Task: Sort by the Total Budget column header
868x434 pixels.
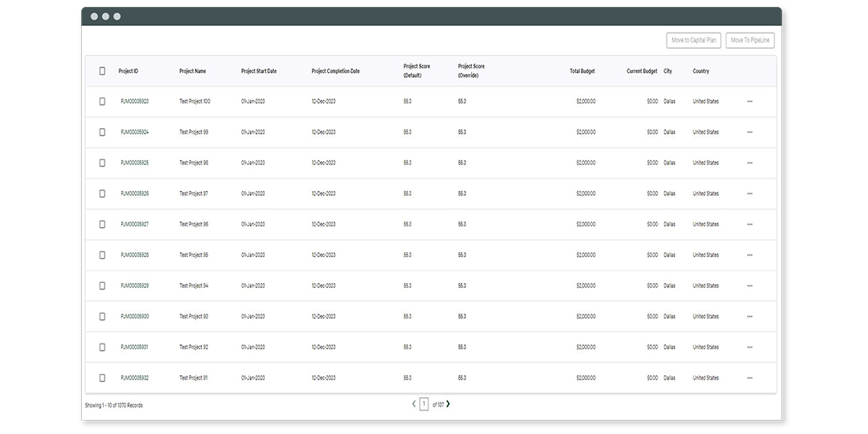Action: (x=582, y=71)
